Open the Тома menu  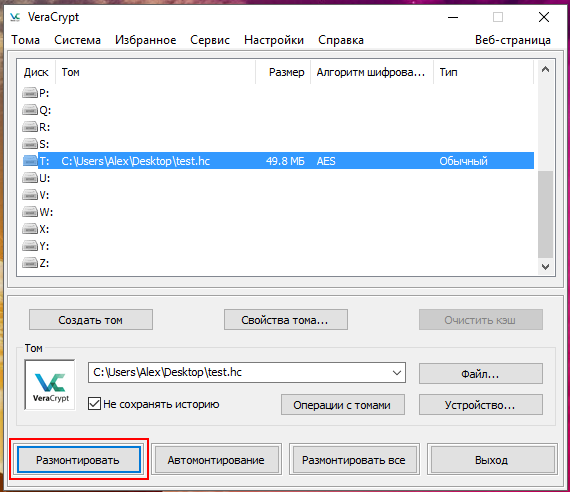coord(25,40)
